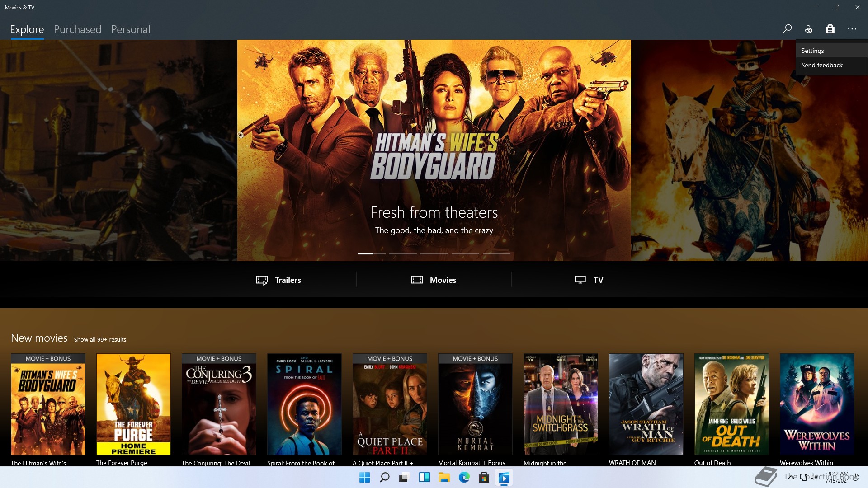Open The Hitman's Wife's Bodyguard poster
868x488 pixels.
[x=48, y=404]
